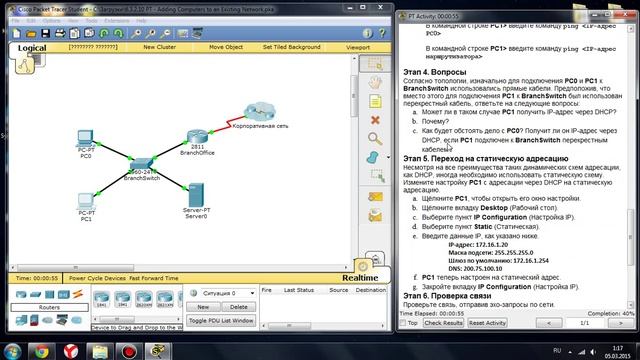This screenshot has width=640, height=360.
Task: Expand the Draw Polygon tool arrow
Action: click(x=388, y=157)
